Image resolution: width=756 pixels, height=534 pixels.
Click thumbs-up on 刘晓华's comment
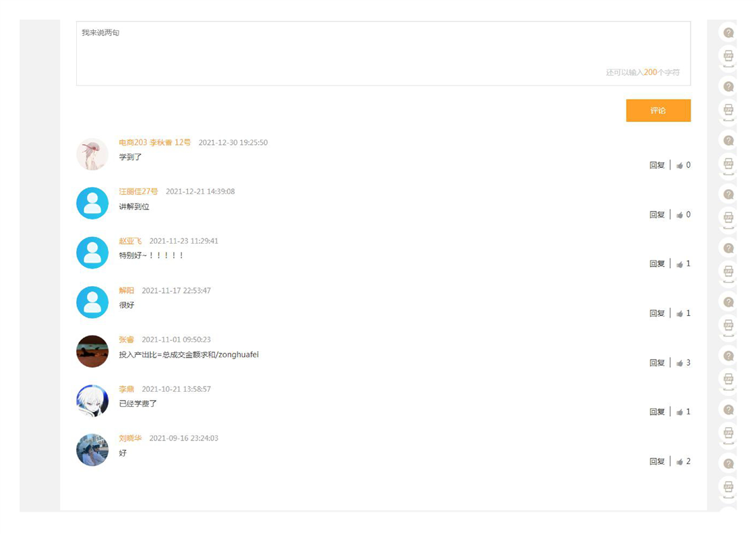[x=680, y=462]
